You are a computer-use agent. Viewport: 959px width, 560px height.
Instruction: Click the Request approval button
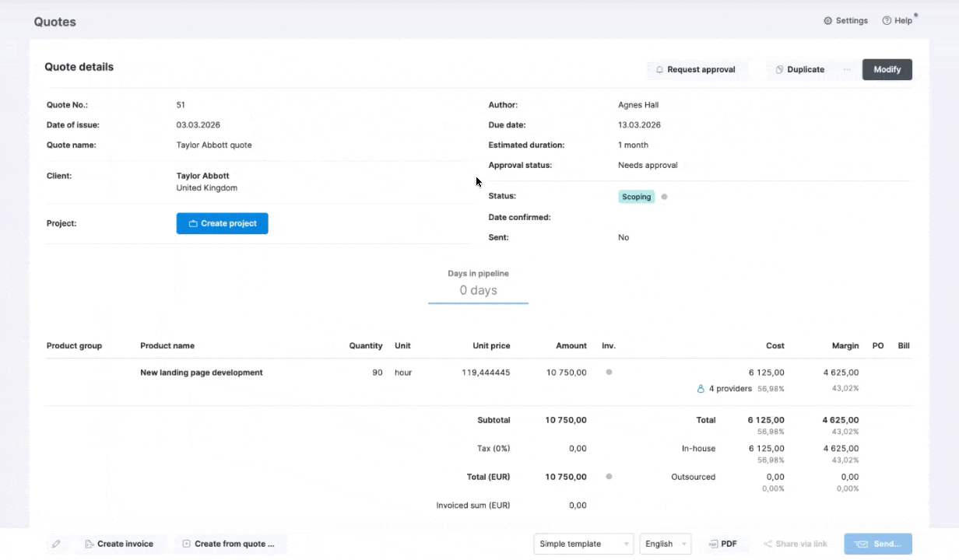click(x=697, y=69)
